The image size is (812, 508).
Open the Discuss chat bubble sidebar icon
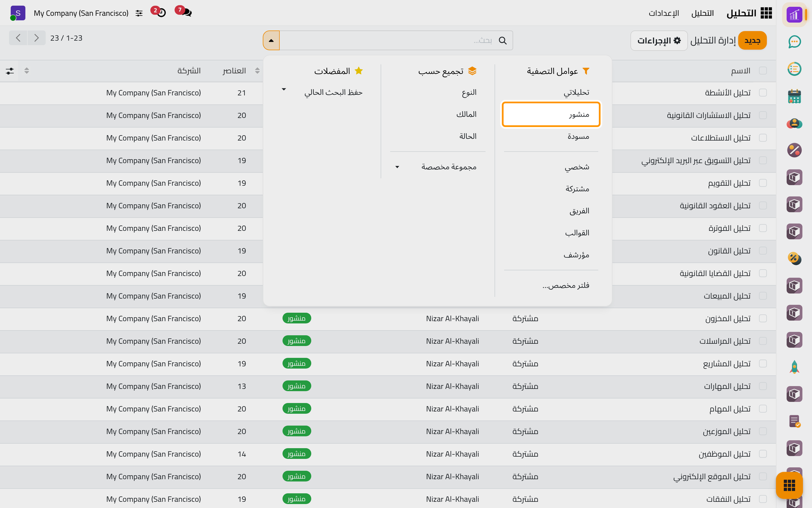coord(794,41)
